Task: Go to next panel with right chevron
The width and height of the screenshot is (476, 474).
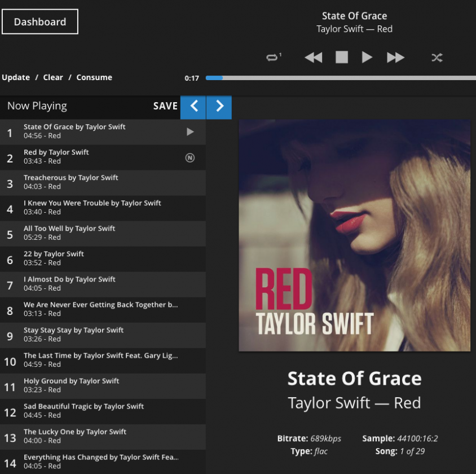Action: click(219, 106)
